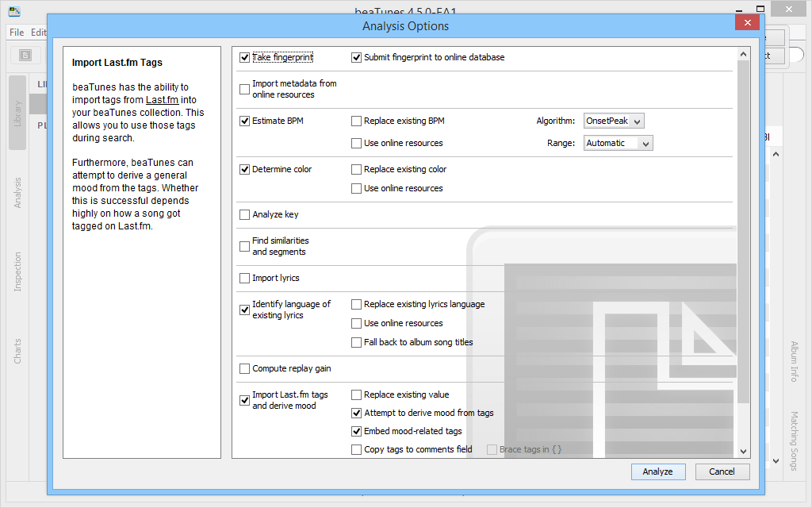
Task: Uncheck Embed mood-related tags
Action: tap(356, 431)
